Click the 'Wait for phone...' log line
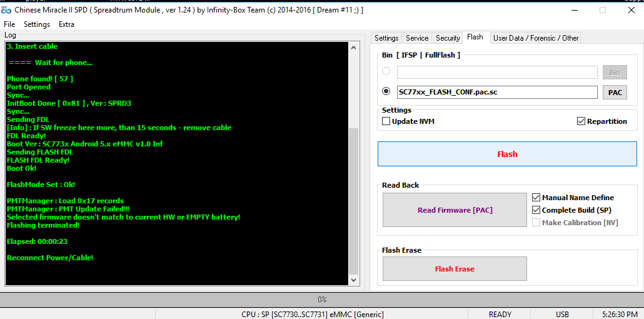This screenshot has height=319, width=644. [x=51, y=63]
